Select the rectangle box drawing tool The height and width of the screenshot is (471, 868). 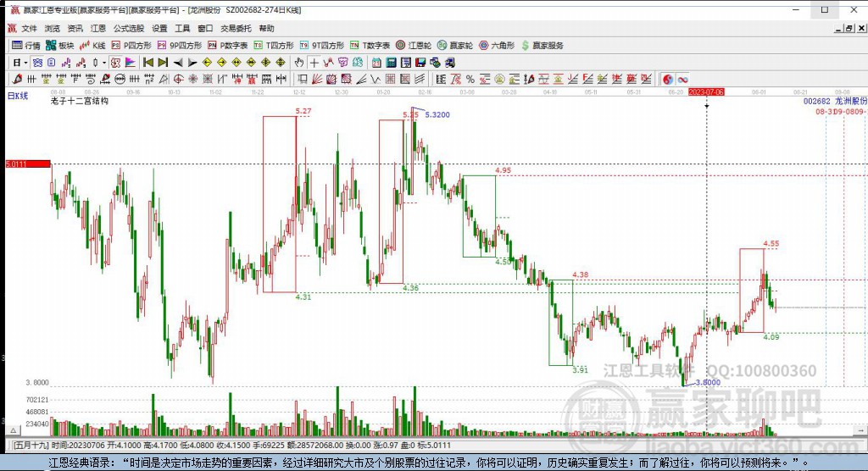[x=303, y=79]
